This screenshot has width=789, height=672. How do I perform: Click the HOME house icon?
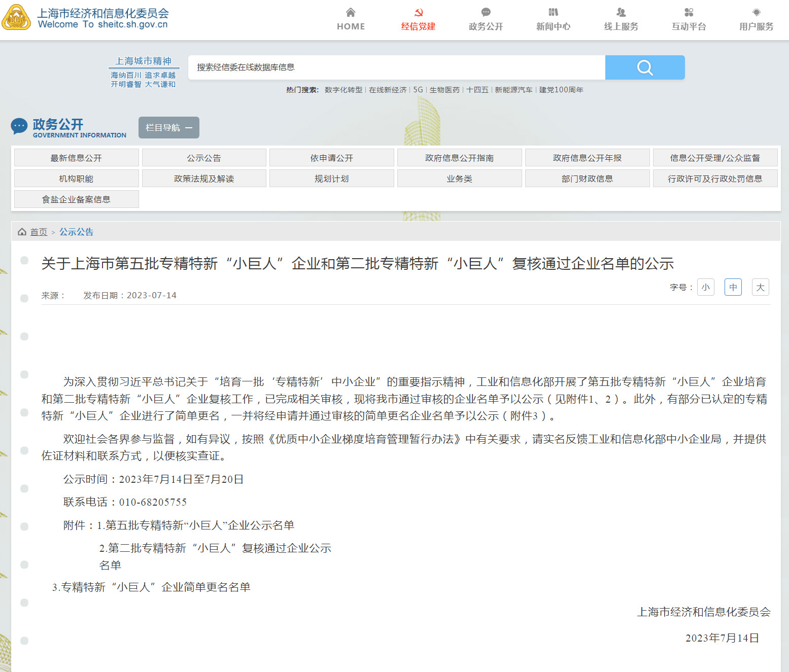point(350,12)
